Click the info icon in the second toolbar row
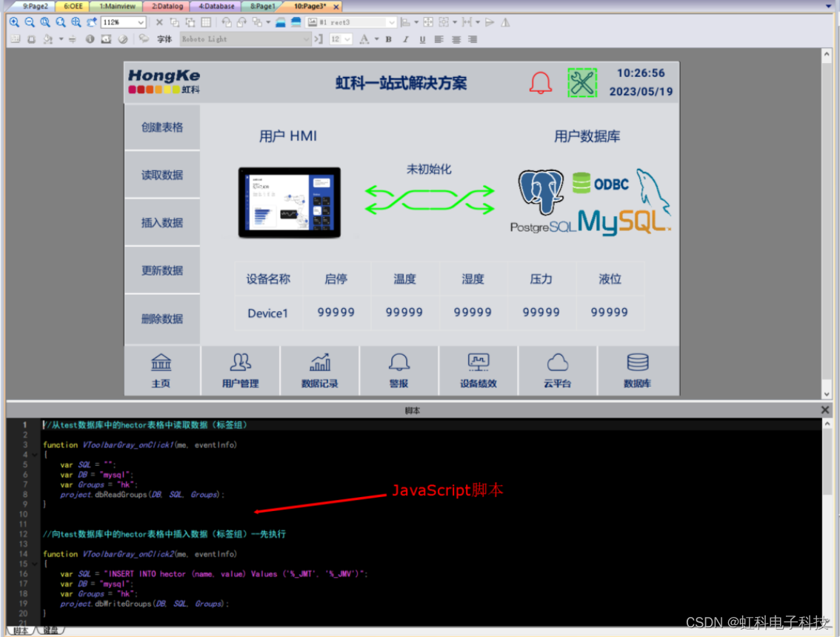This screenshot has height=637, width=840. 89,39
